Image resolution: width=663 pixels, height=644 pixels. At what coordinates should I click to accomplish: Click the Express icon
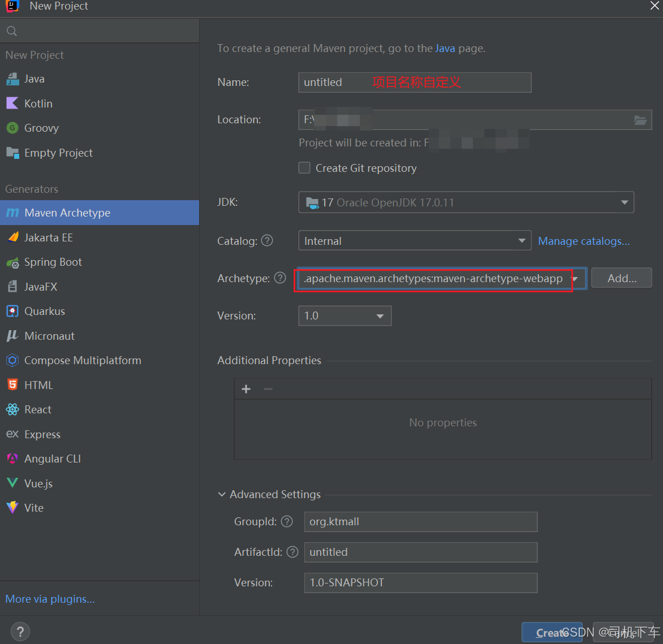[x=12, y=434]
